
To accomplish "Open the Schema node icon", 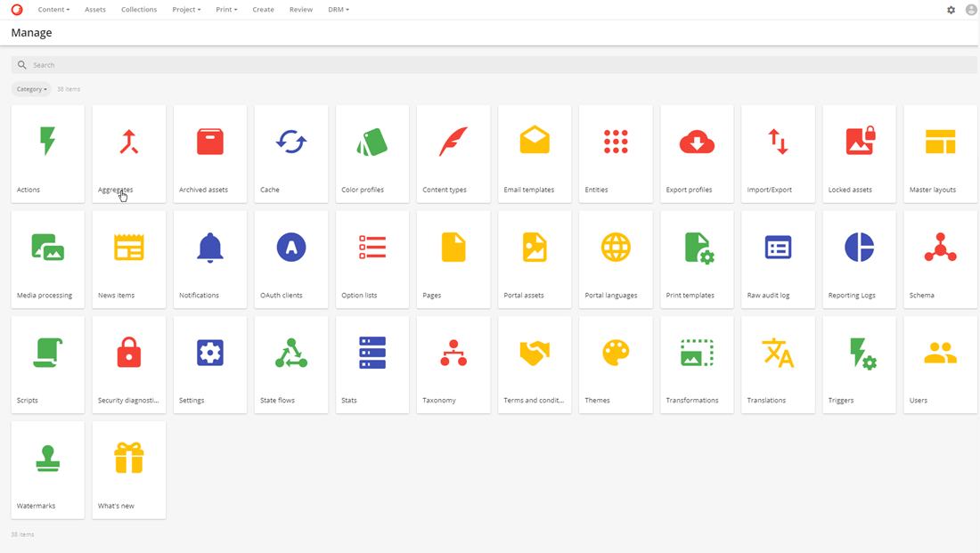I will 939,248.
